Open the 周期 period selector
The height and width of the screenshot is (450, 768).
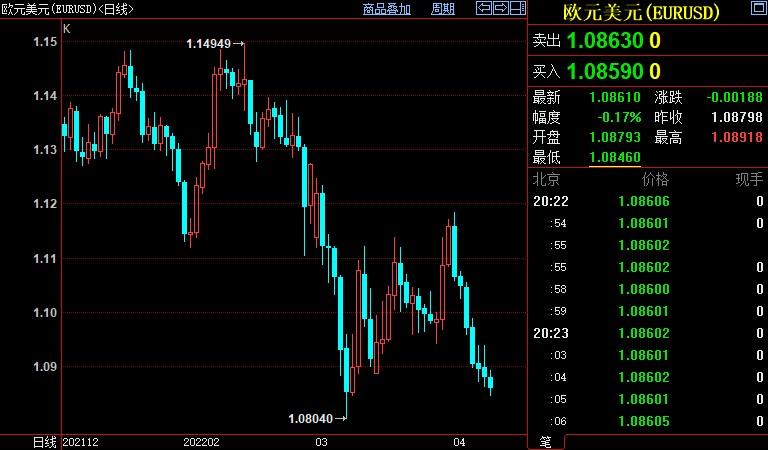point(442,9)
